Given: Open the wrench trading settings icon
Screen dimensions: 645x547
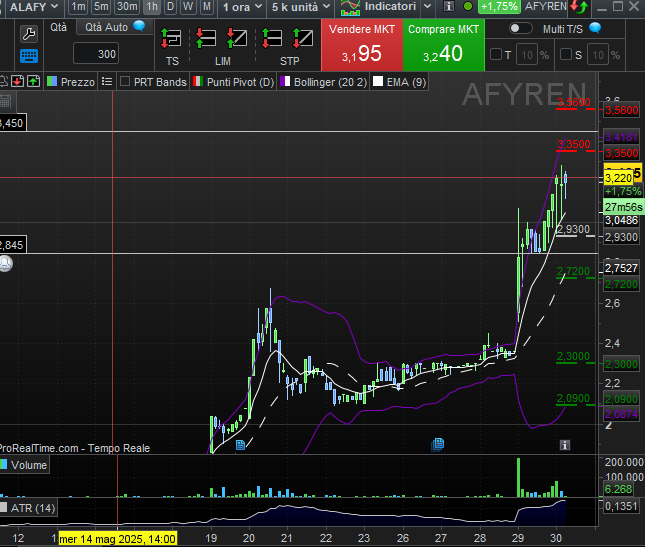Looking at the screenshot, I should 27,31.
